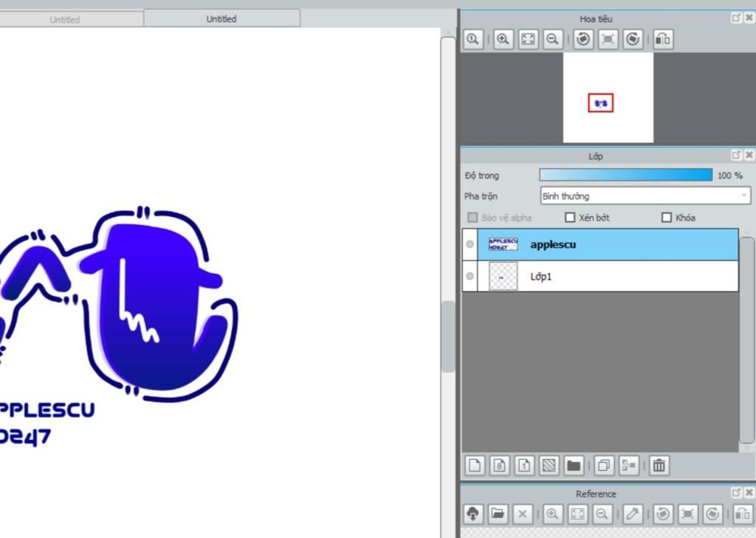This screenshot has height=538, width=756.
Task: Toggle visibility of Lớp1 layer
Action: coord(470,276)
